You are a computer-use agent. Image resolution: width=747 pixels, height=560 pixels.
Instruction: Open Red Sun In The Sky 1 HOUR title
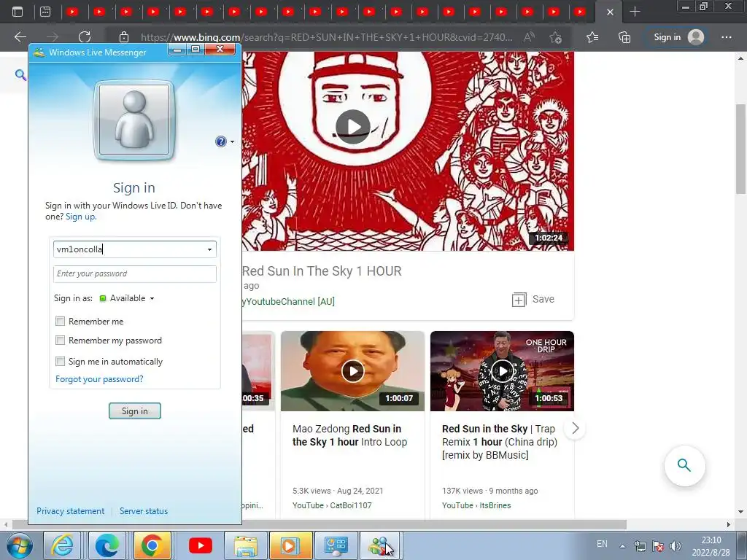[322, 271]
